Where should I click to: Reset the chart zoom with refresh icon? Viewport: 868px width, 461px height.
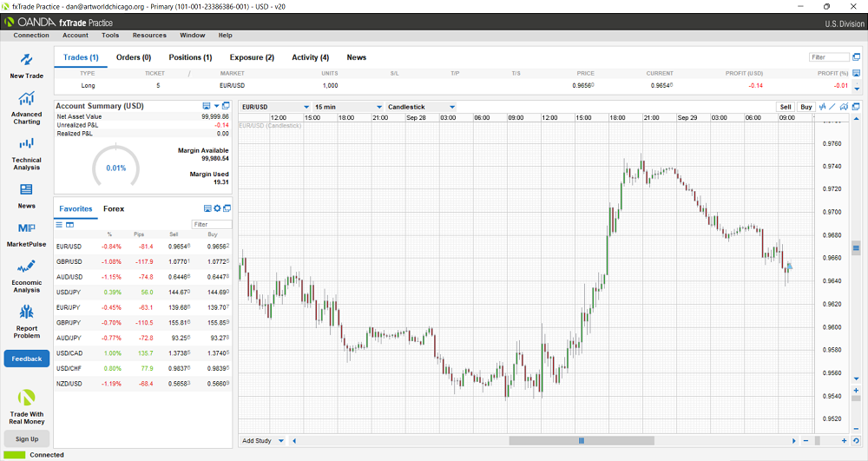[857, 441]
